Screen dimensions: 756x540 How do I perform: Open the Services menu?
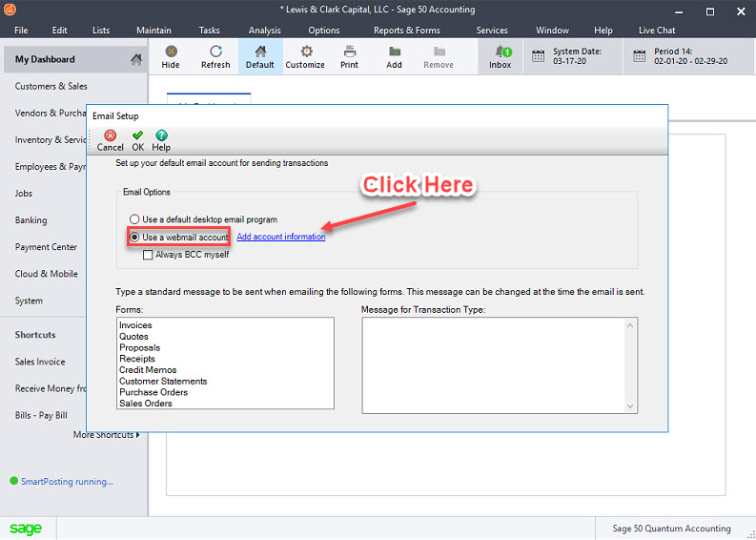[492, 30]
